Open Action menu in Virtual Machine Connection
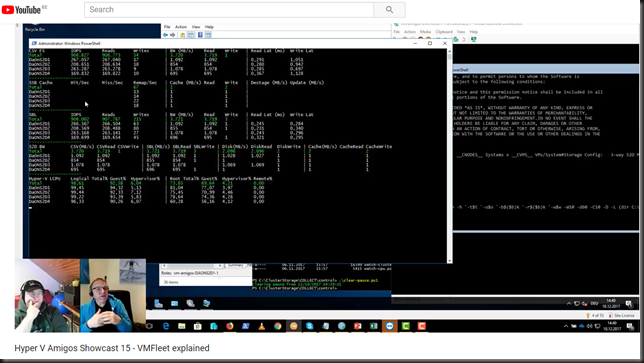Screen dimensions: 644x363 click(409, 32)
